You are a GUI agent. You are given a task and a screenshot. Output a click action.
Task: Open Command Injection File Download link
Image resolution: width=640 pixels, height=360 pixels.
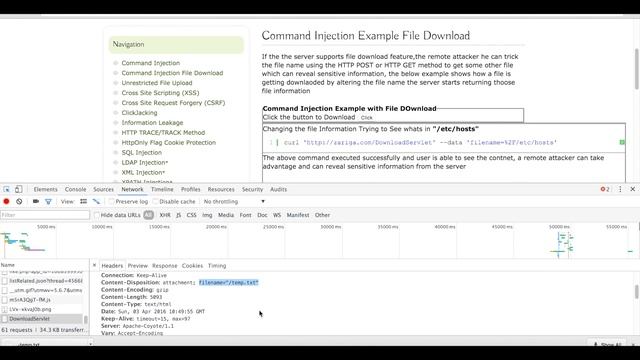click(x=172, y=73)
